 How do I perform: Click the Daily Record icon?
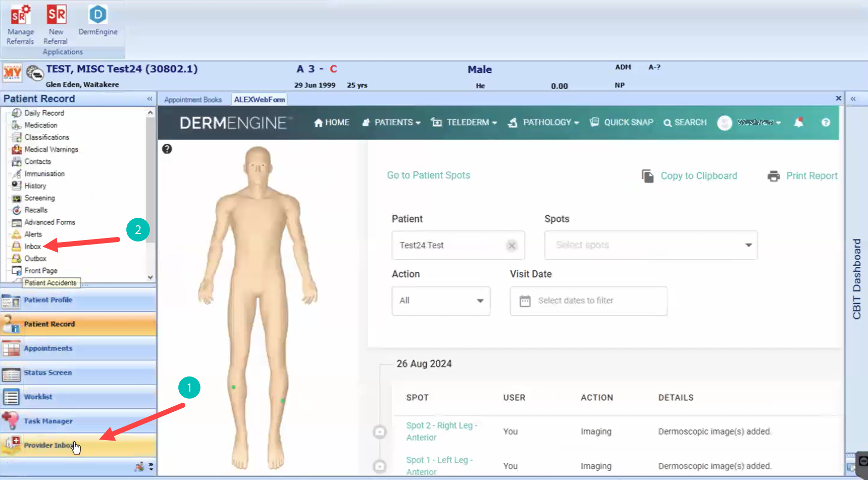coord(17,113)
